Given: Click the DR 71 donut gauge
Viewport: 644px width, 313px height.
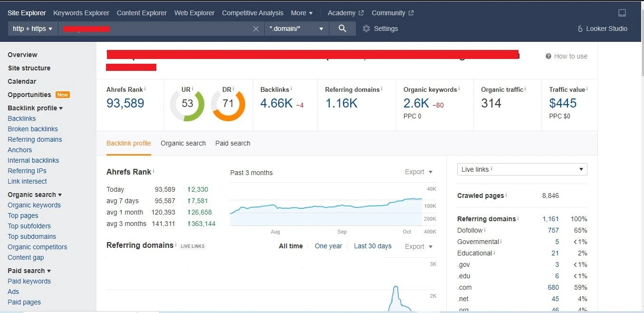Looking at the screenshot, I should click(x=228, y=104).
